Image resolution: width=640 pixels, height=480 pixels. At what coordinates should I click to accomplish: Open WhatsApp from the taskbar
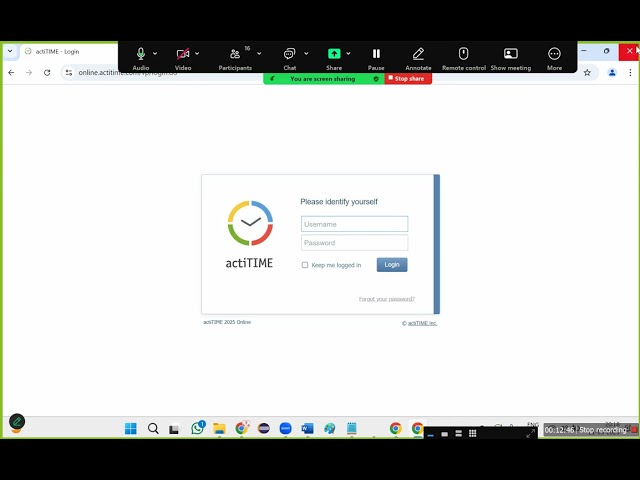point(198,427)
